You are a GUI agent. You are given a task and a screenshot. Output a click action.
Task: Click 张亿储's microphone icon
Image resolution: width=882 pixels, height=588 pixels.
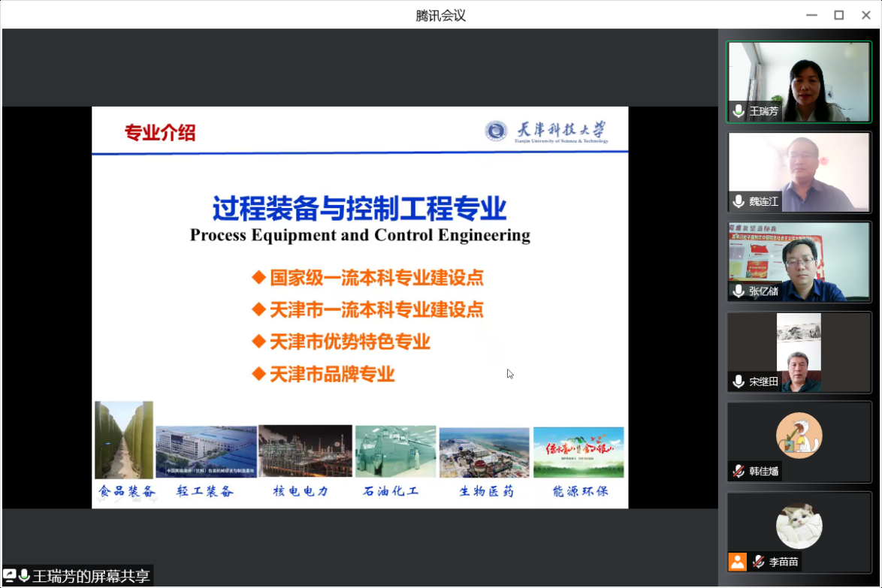[x=739, y=291]
